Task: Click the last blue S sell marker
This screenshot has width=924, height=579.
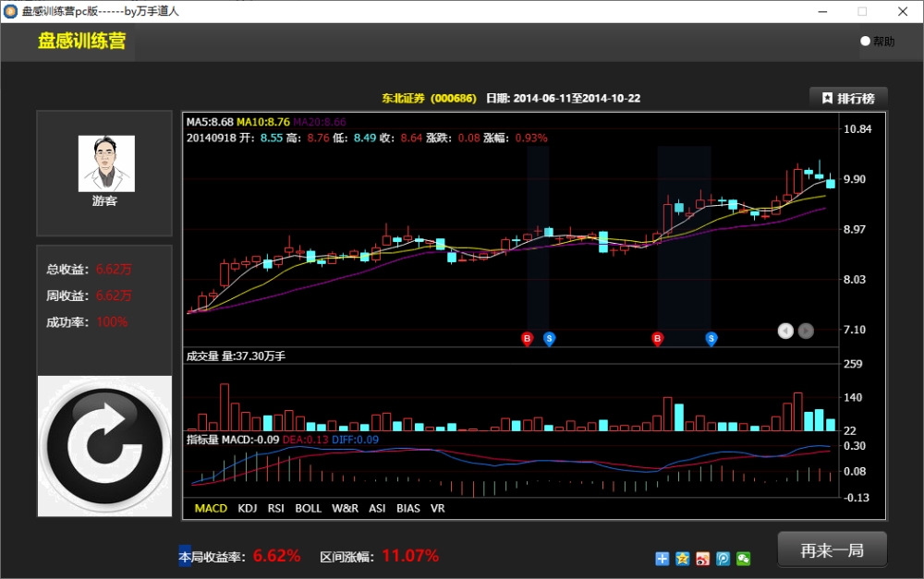Action: click(x=711, y=339)
